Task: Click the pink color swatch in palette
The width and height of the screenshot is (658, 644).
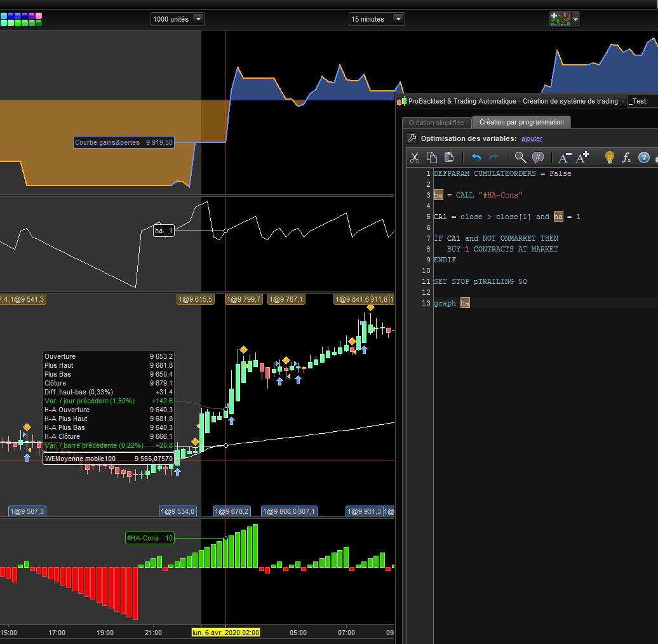Action: point(39,16)
